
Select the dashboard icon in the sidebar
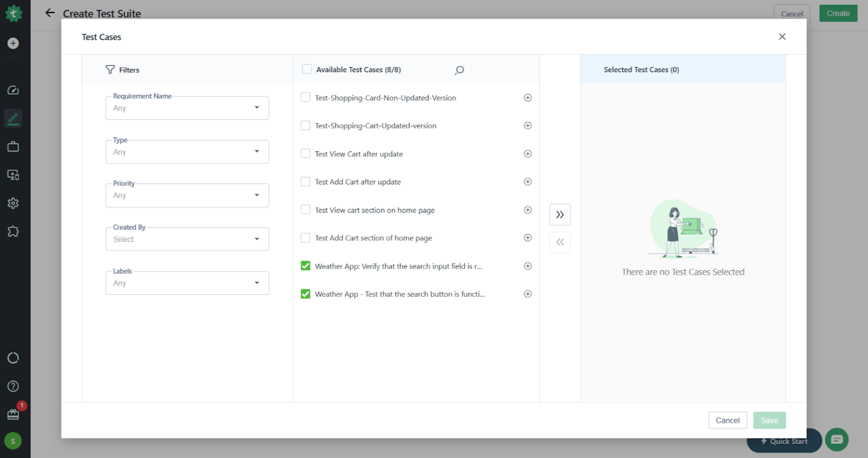point(14,90)
